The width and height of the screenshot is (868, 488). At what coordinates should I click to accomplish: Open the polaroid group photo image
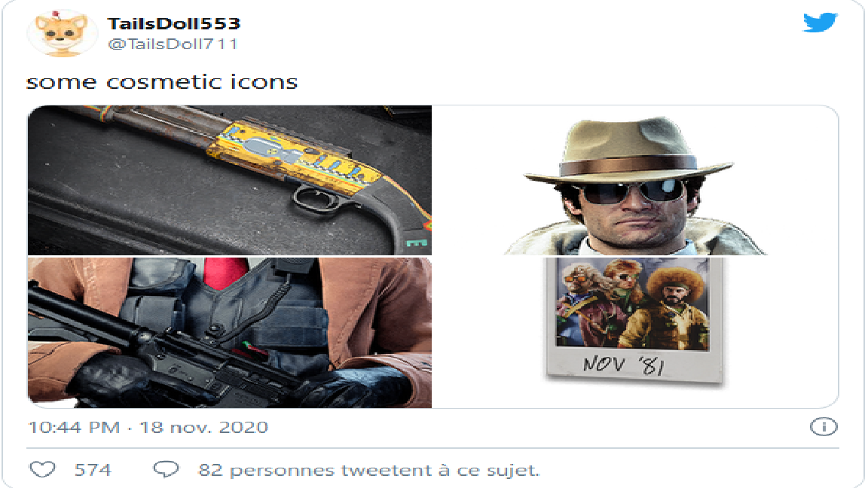[635, 321]
